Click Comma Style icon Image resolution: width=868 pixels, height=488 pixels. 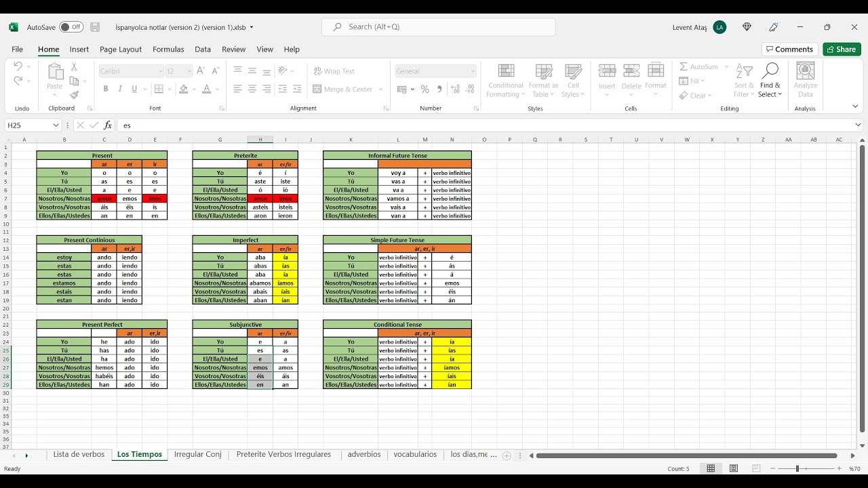click(439, 89)
